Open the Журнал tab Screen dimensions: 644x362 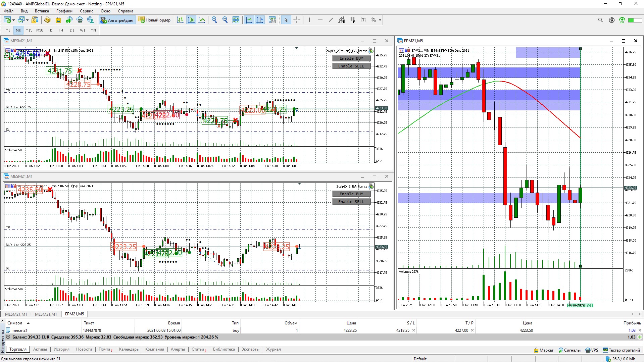point(274,349)
